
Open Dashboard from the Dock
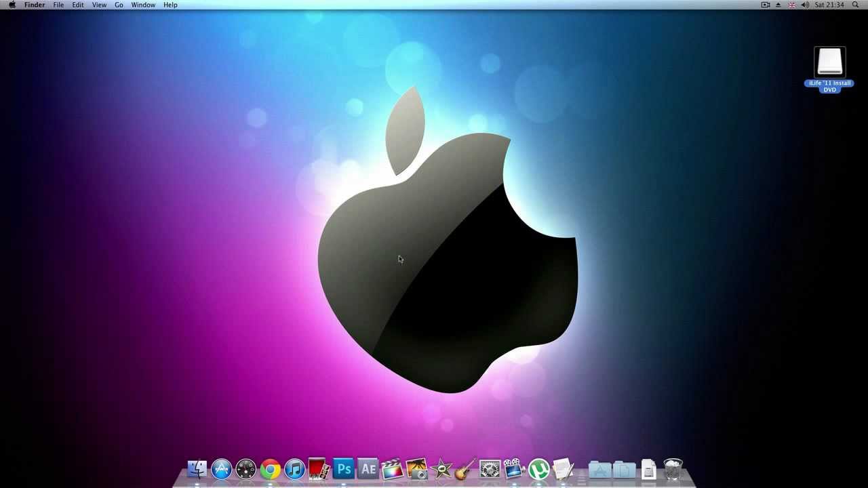tap(246, 469)
